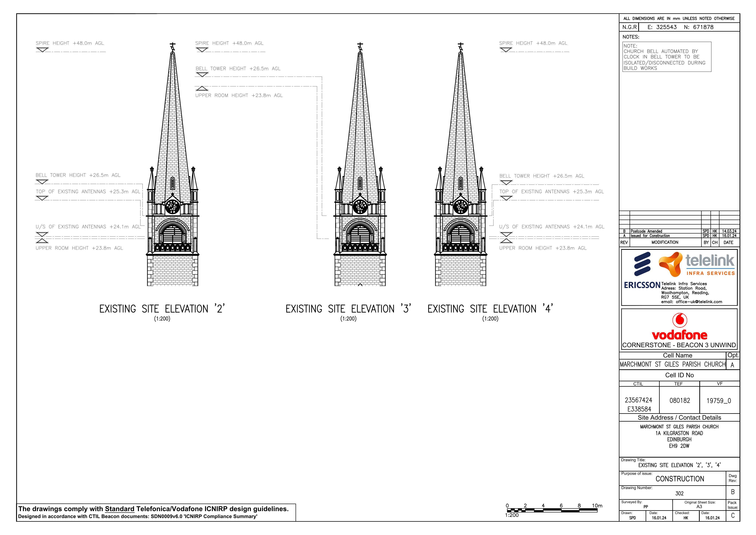Click the Dwg Rev value 'B'
This screenshot has height=535, width=756.
733,492
